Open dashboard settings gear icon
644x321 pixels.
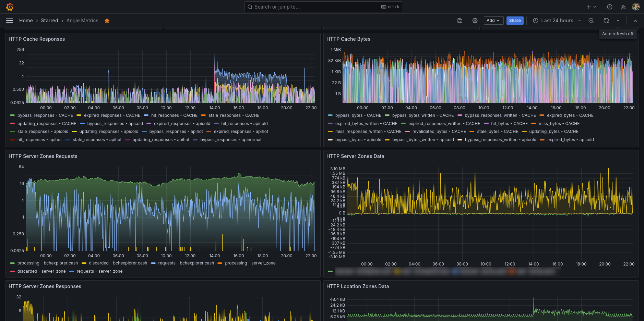475,21
